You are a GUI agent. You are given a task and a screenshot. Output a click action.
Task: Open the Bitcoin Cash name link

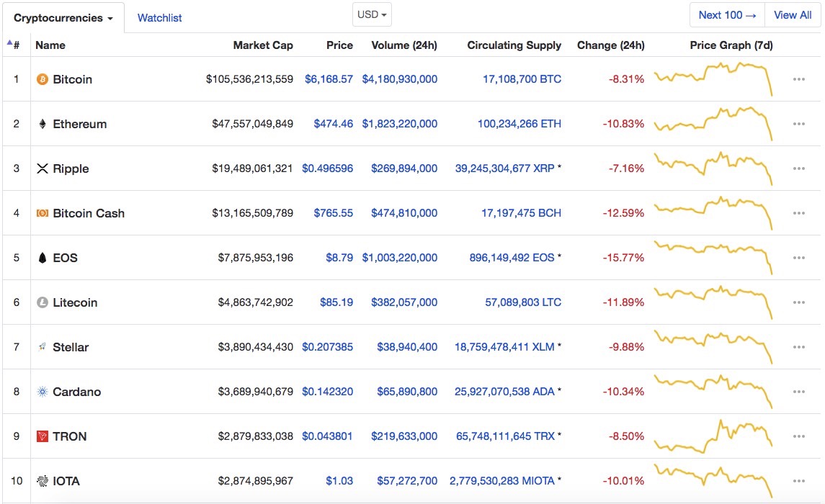point(89,213)
